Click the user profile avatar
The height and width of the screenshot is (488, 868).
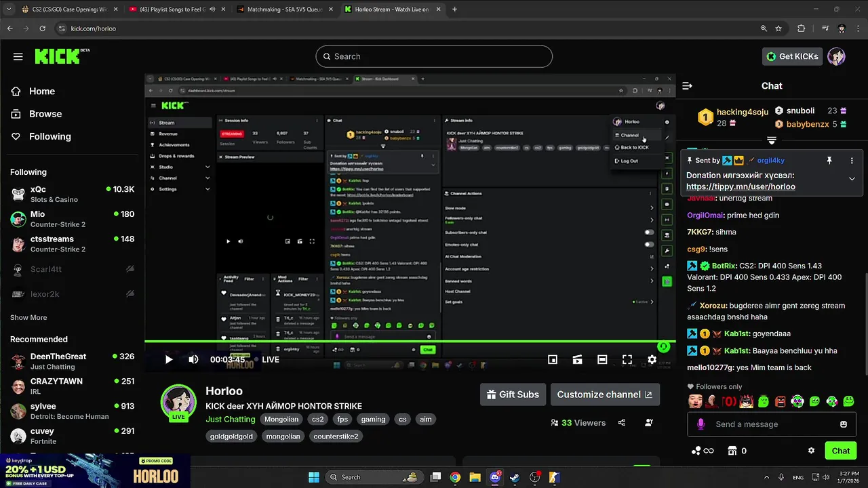836,56
